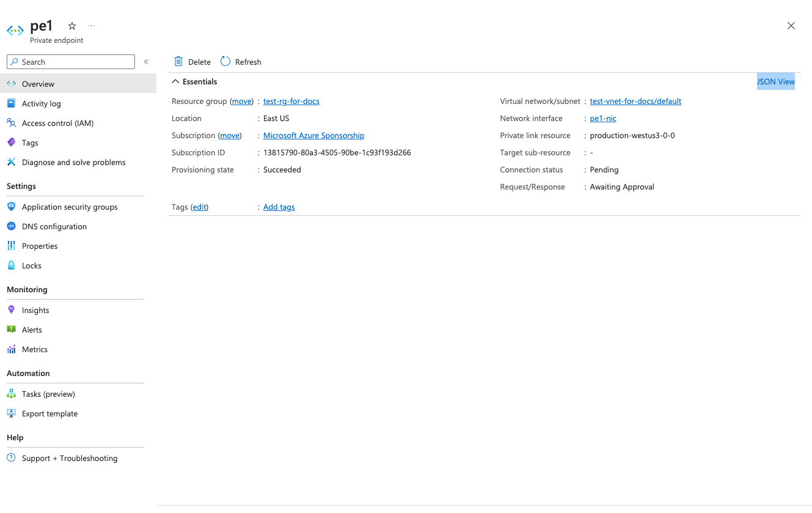Open Diagnose and solve problems
This screenshot has width=812, height=513.
coord(73,162)
